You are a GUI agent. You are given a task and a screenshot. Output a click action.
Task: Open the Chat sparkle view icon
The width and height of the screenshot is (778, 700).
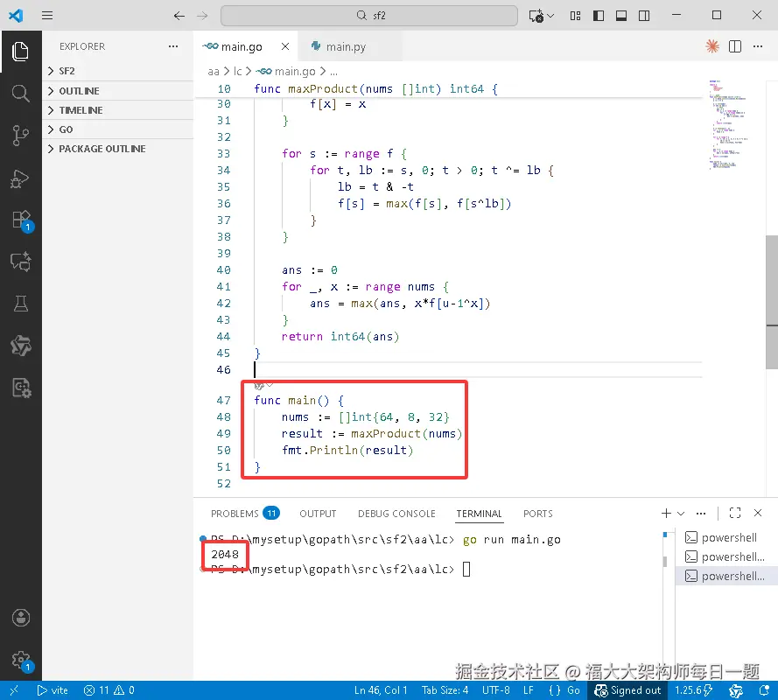(x=20, y=262)
